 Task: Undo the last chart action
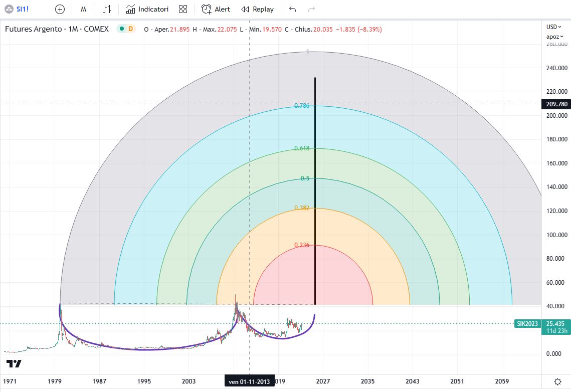(x=292, y=9)
